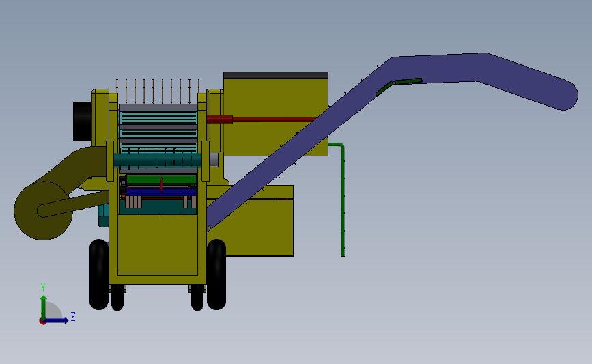Select the gray shaft end beside the teal roller
The image size is (592, 364).
point(214,159)
